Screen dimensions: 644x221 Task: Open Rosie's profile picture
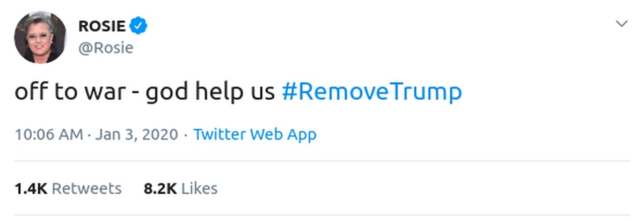[x=40, y=37]
